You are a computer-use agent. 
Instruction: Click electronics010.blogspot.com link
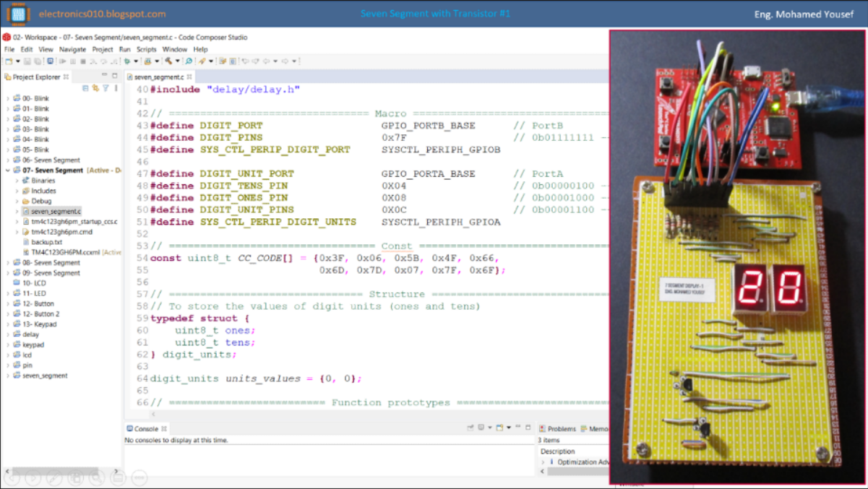(102, 14)
